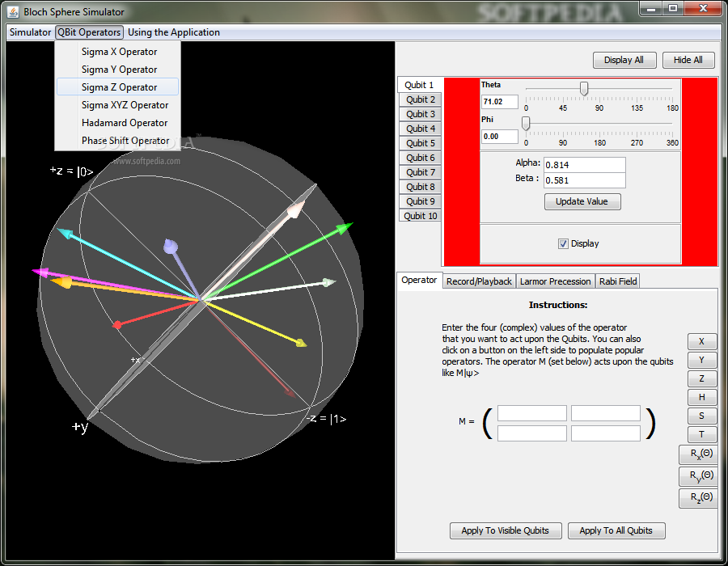
Task: Click the green qubit arrow tip
Action: tap(345, 228)
